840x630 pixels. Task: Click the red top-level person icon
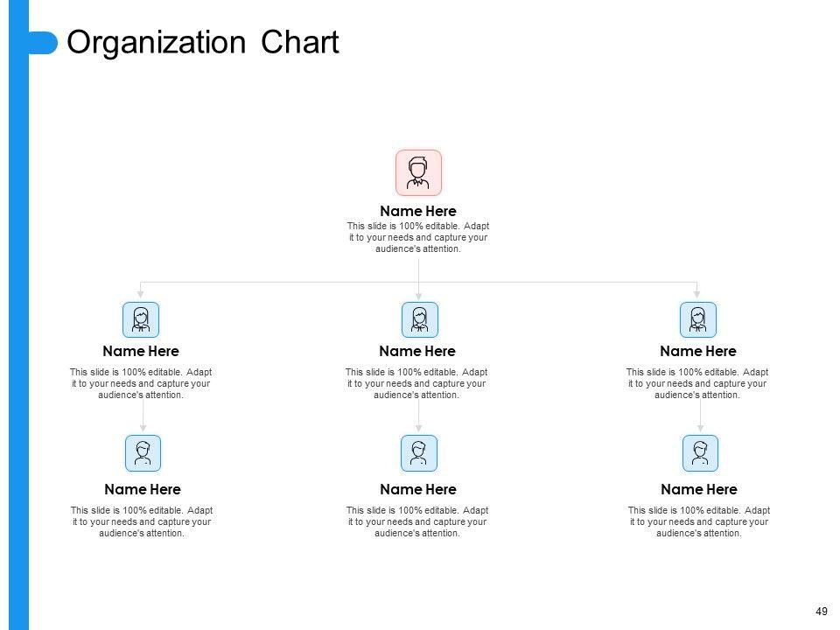point(418,172)
